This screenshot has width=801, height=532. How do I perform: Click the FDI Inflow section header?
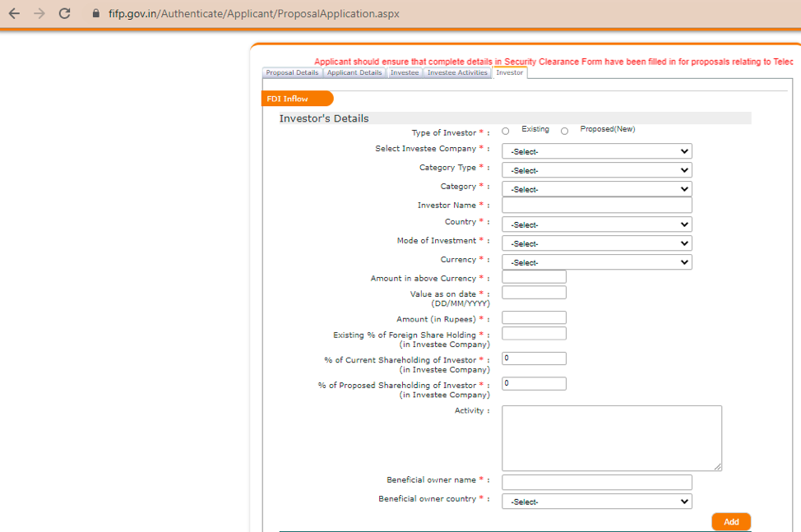297,99
